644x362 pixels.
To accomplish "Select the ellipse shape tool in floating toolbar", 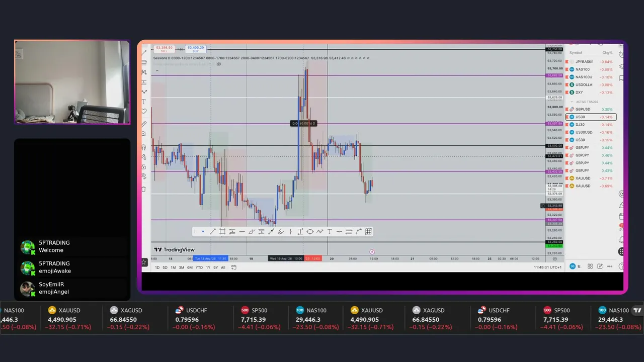I will click(310, 232).
